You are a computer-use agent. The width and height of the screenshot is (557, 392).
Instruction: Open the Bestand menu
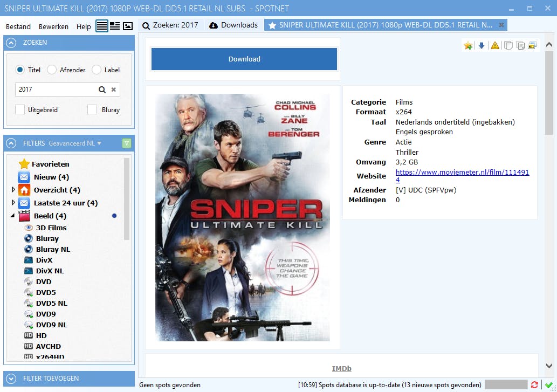click(18, 26)
